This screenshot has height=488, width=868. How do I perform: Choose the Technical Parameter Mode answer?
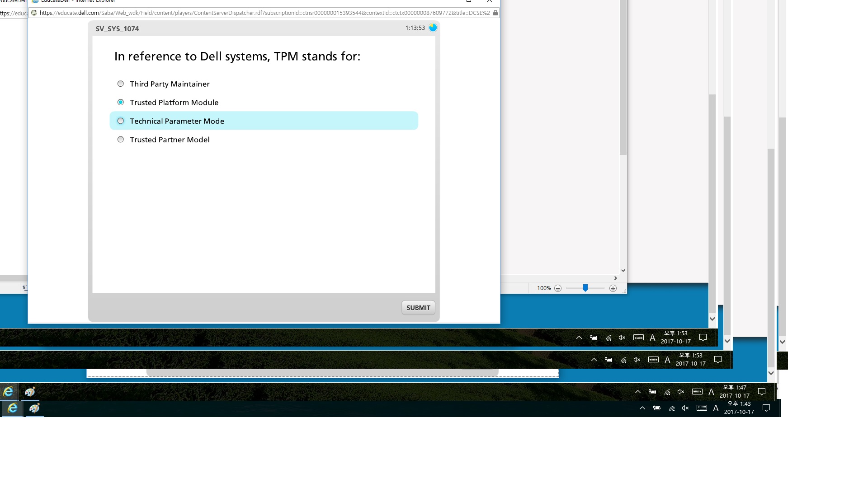(x=120, y=121)
